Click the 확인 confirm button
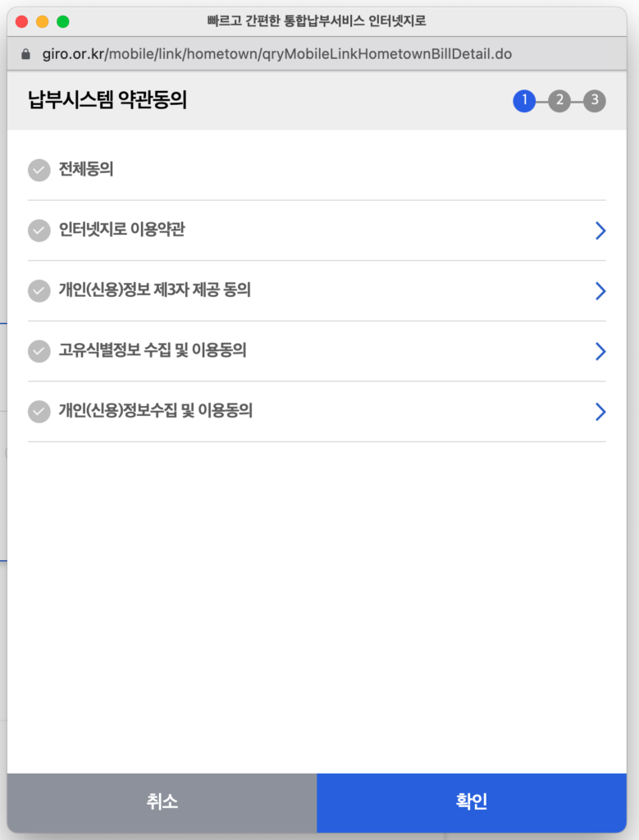Screen dimensions: 639x840 click(472, 802)
